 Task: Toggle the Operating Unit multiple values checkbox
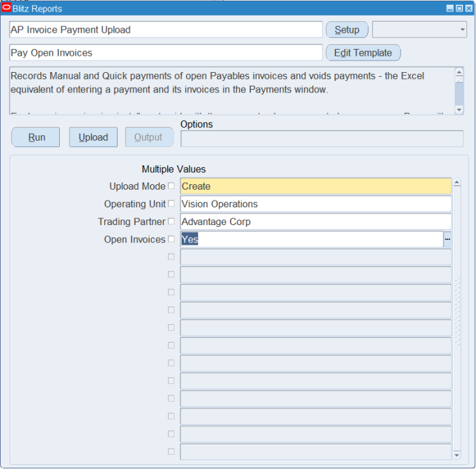tap(171, 203)
